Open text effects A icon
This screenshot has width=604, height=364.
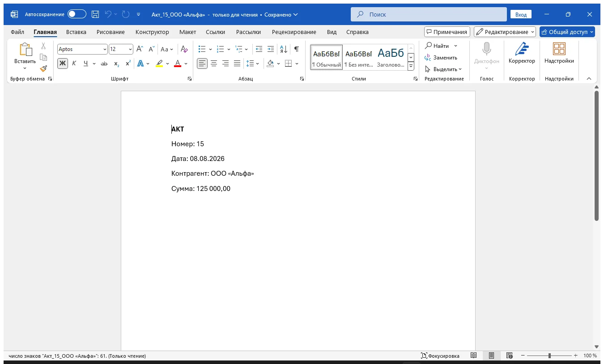(x=140, y=63)
